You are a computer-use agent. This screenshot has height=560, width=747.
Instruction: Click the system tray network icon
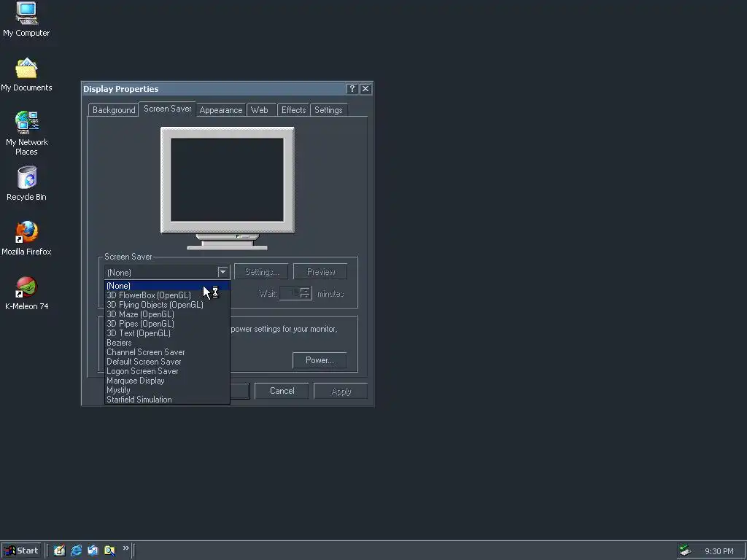click(685, 551)
